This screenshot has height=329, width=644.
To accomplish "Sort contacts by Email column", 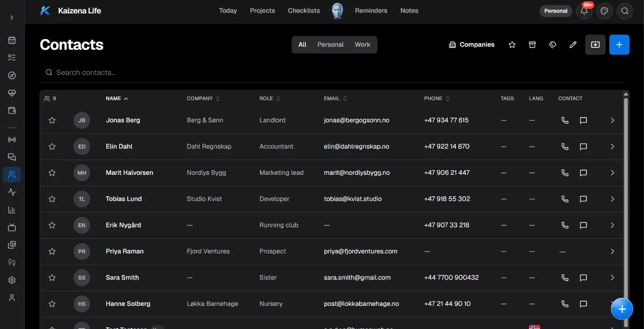I will tap(336, 98).
